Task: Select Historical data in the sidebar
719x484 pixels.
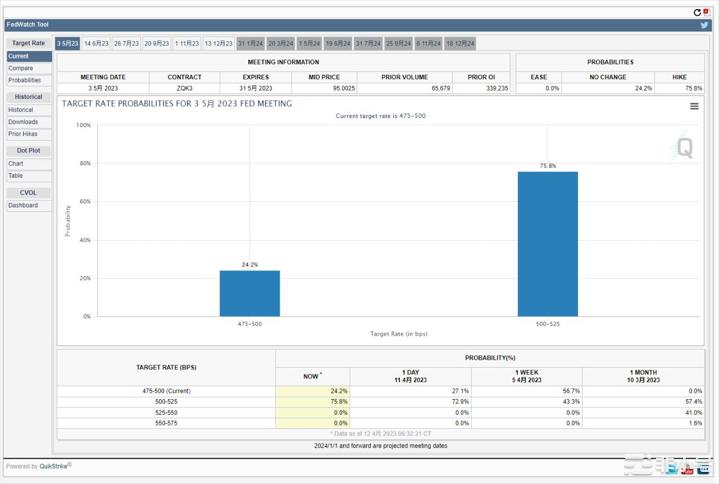Action: [21, 110]
